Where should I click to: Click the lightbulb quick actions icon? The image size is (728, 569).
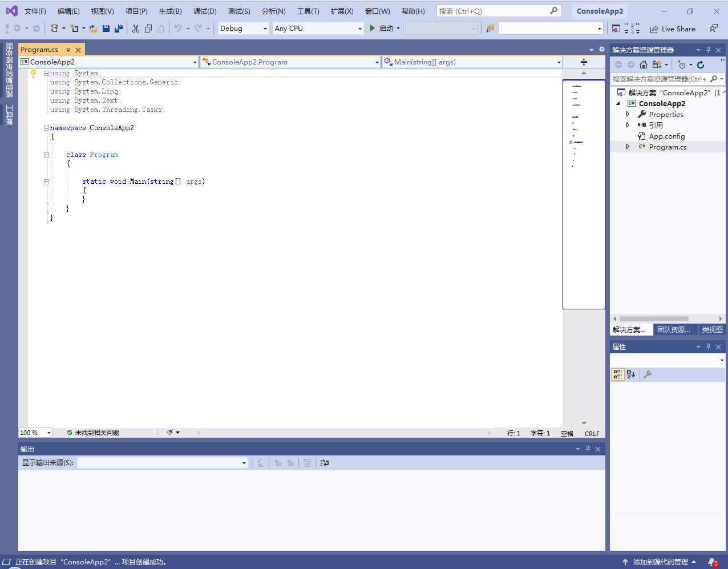[x=33, y=73]
